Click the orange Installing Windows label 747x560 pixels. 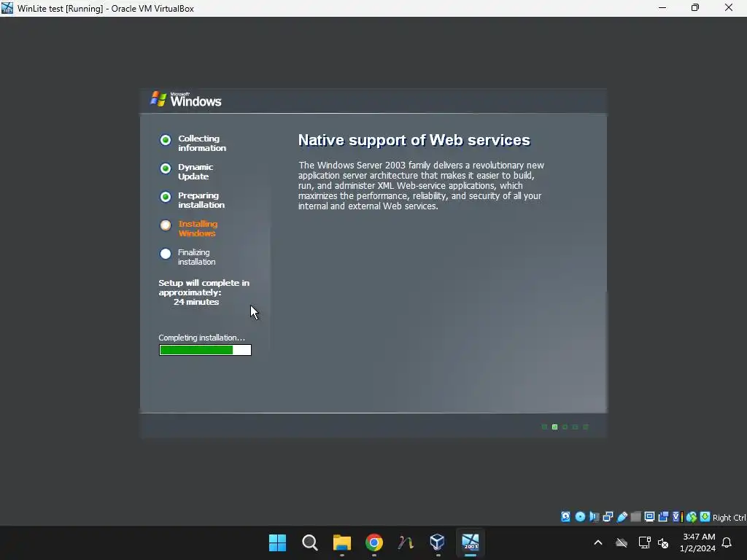[198, 228]
